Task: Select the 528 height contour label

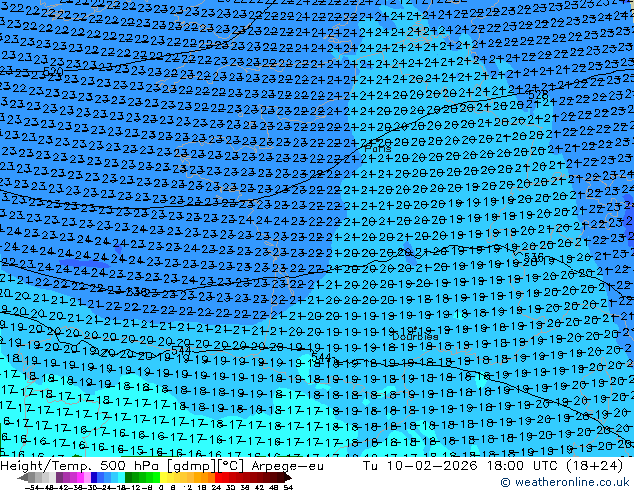Action: [538, 95]
